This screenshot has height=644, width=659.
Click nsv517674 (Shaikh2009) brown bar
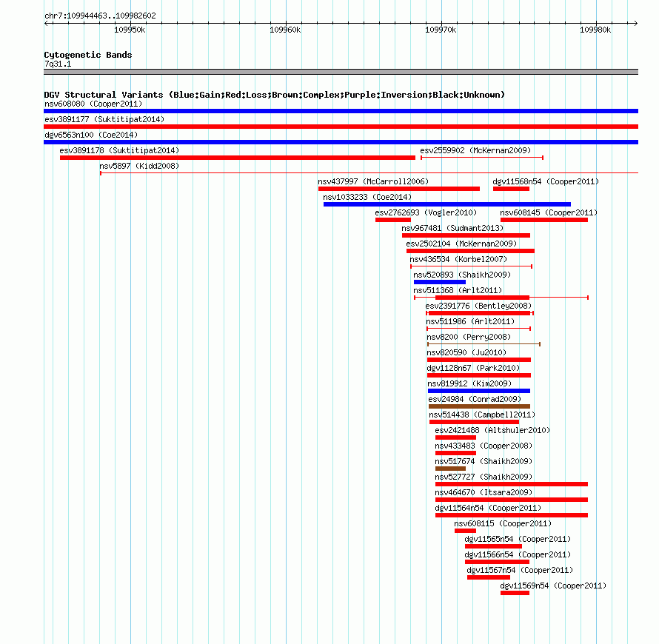450,469
